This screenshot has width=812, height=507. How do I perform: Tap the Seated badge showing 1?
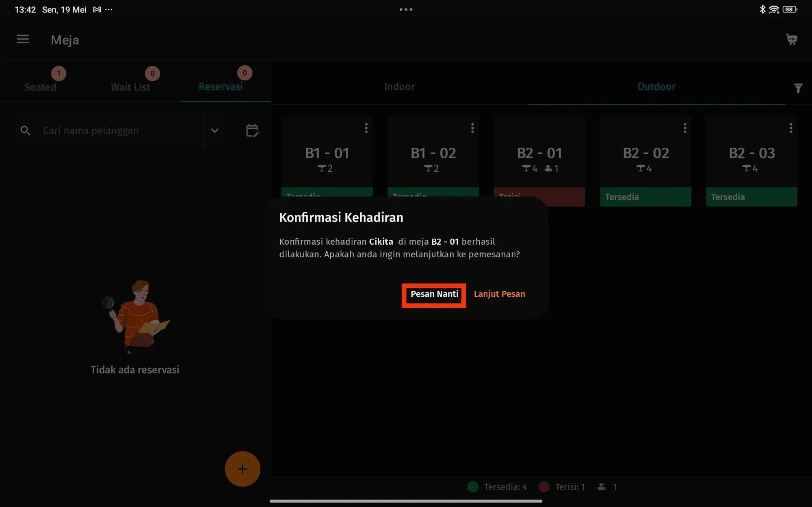coord(58,73)
